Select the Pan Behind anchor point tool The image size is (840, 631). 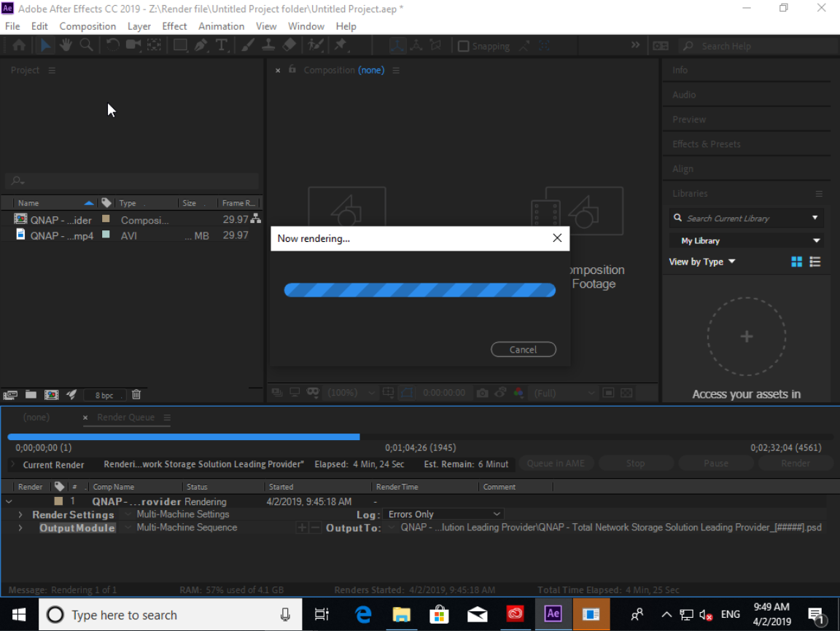[x=155, y=45]
